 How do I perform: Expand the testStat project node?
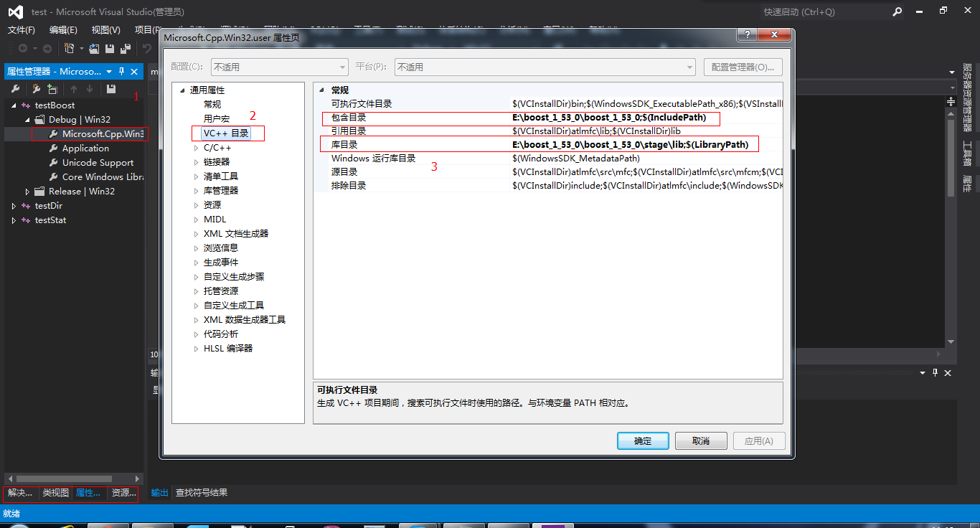coord(14,220)
